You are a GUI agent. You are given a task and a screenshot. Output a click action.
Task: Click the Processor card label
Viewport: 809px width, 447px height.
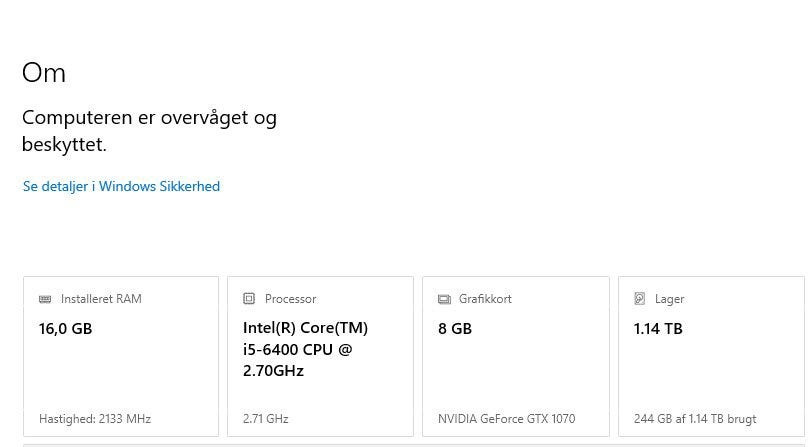(x=290, y=299)
